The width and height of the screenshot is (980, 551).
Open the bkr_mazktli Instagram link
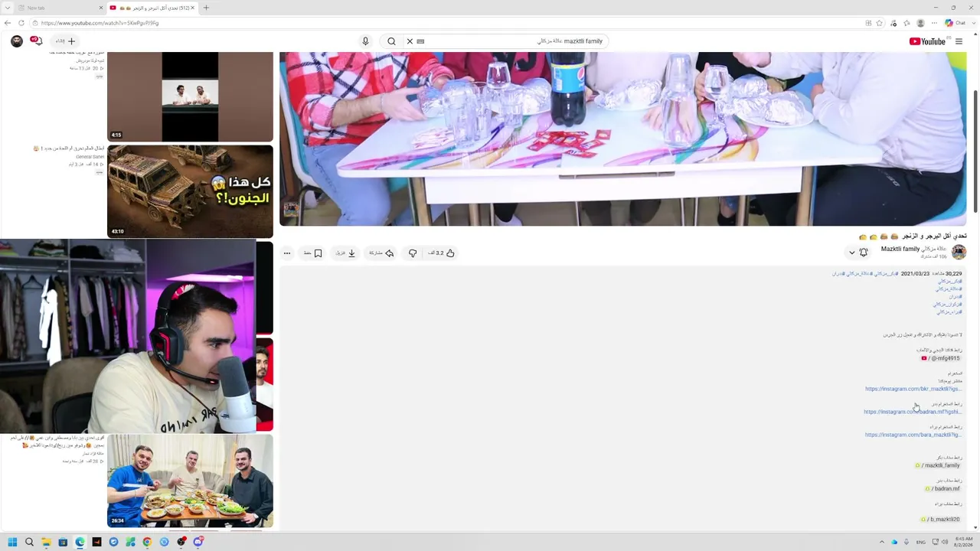point(913,389)
